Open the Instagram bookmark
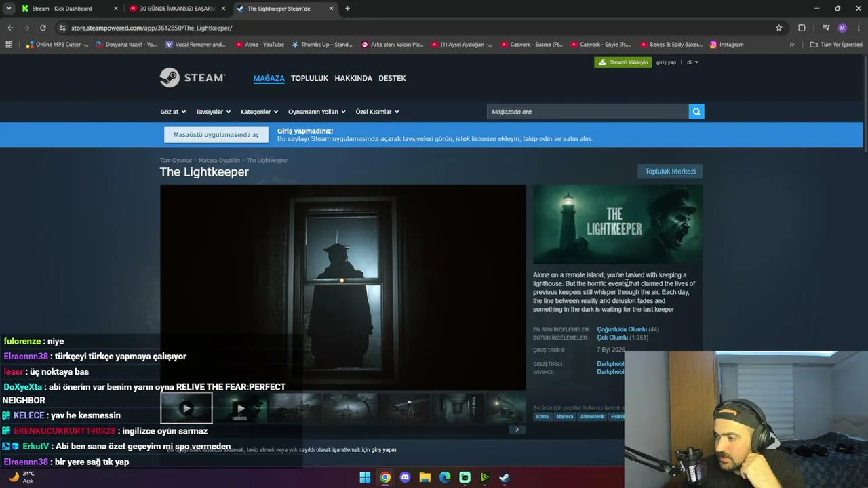 click(x=726, y=45)
